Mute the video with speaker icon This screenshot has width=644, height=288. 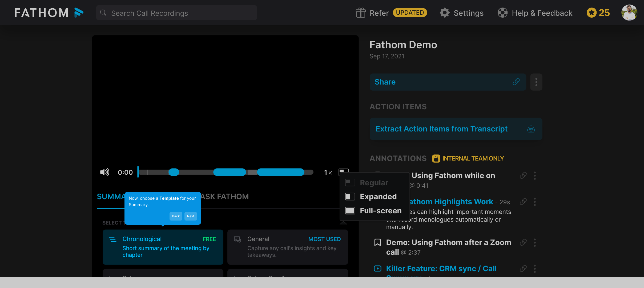click(104, 172)
